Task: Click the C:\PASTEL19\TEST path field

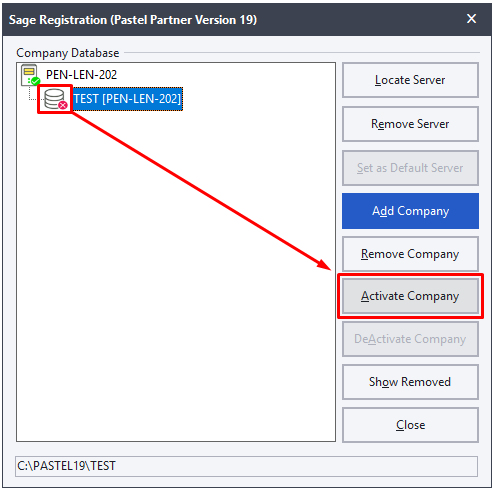Action: (246, 466)
